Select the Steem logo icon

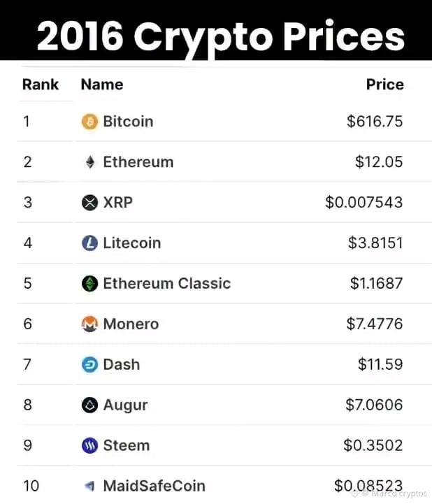(89, 445)
